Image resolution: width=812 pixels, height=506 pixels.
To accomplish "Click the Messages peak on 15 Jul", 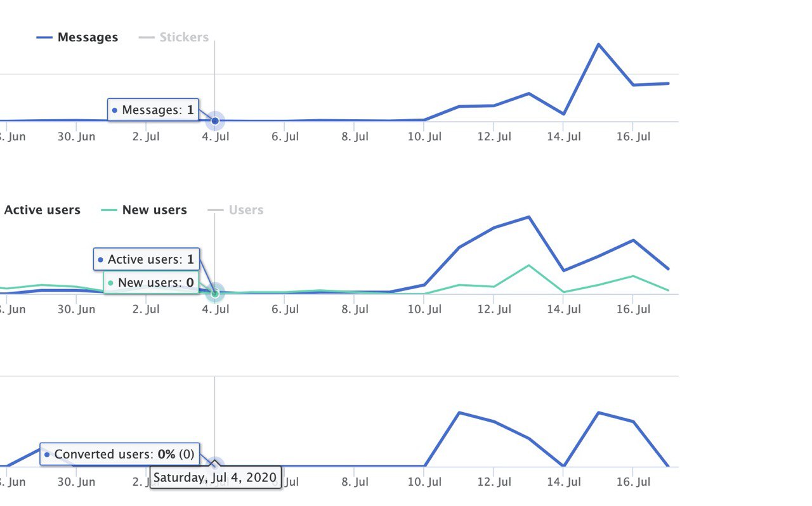I will click(x=598, y=44).
